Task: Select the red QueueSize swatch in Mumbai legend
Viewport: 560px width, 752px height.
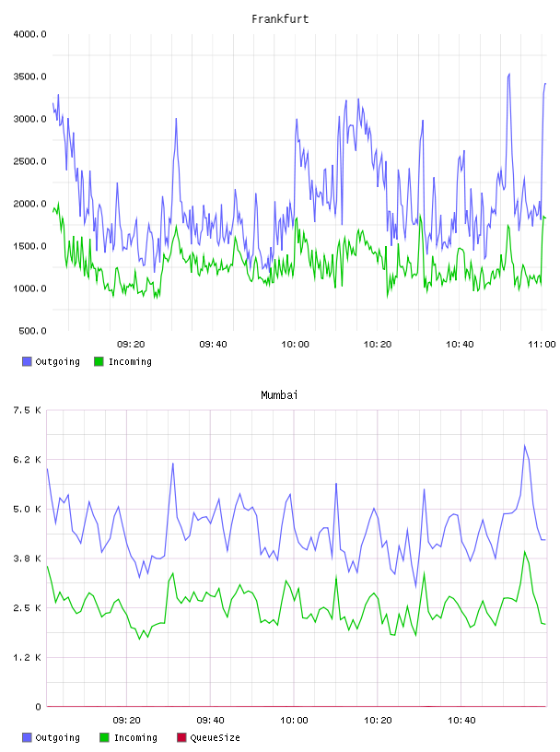Action: (x=181, y=737)
